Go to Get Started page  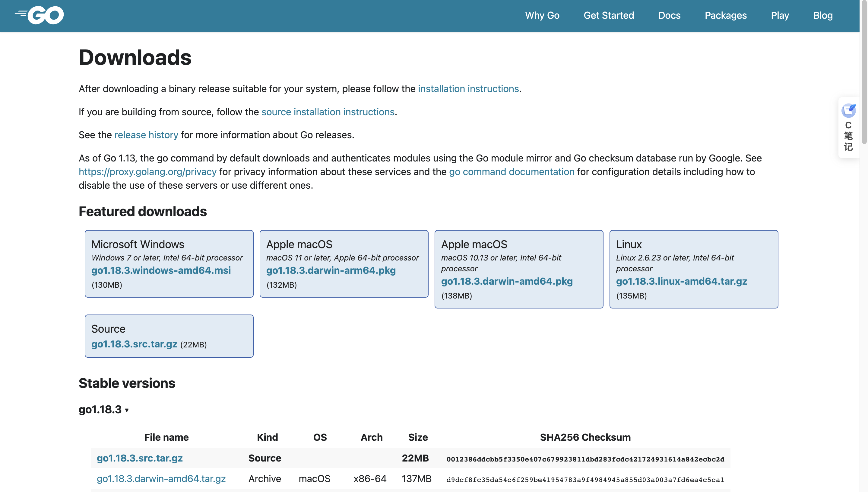[609, 15]
